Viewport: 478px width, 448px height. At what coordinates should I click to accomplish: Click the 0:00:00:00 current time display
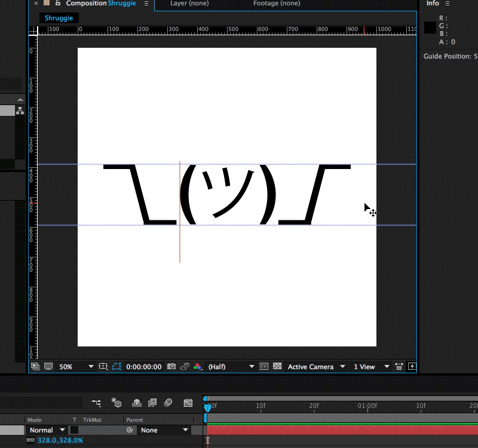(143, 367)
